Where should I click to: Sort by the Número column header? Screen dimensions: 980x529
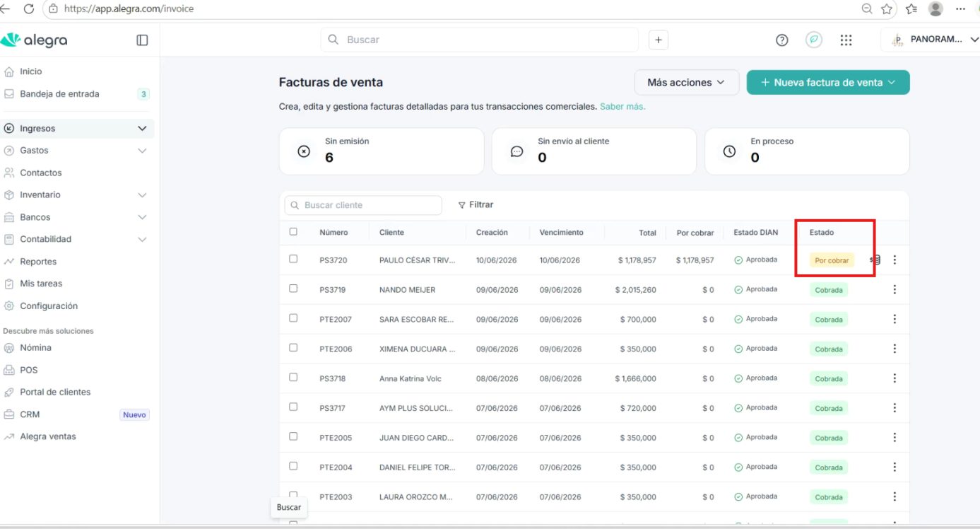click(x=333, y=233)
